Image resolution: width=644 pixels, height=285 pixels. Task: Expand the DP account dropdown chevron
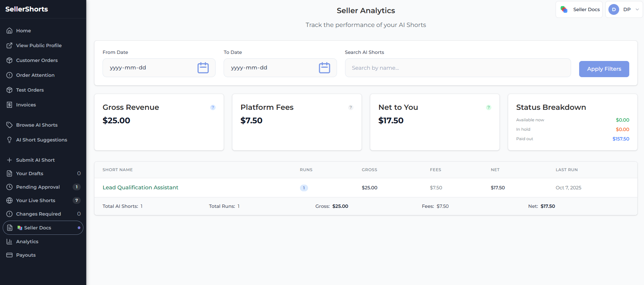(x=637, y=9)
